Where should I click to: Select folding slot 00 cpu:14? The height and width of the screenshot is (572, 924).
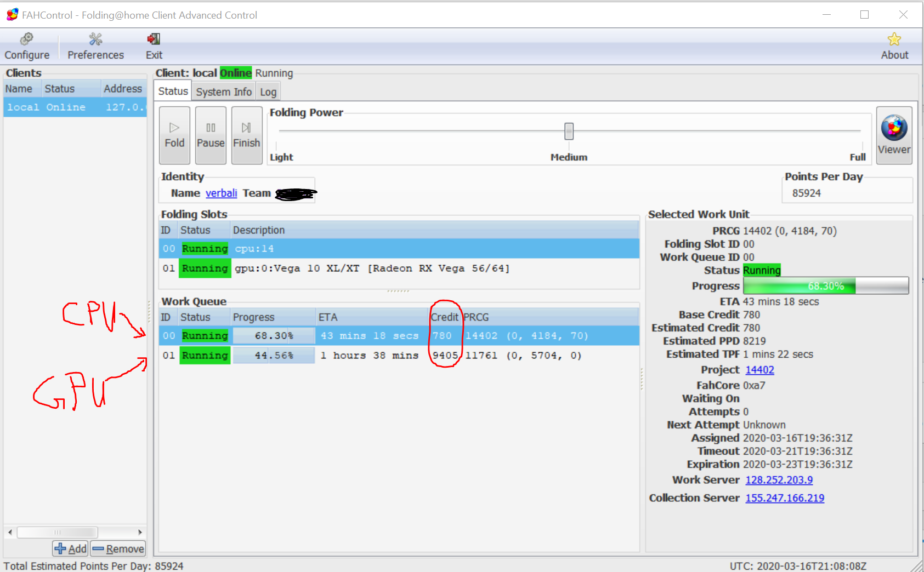click(399, 248)
